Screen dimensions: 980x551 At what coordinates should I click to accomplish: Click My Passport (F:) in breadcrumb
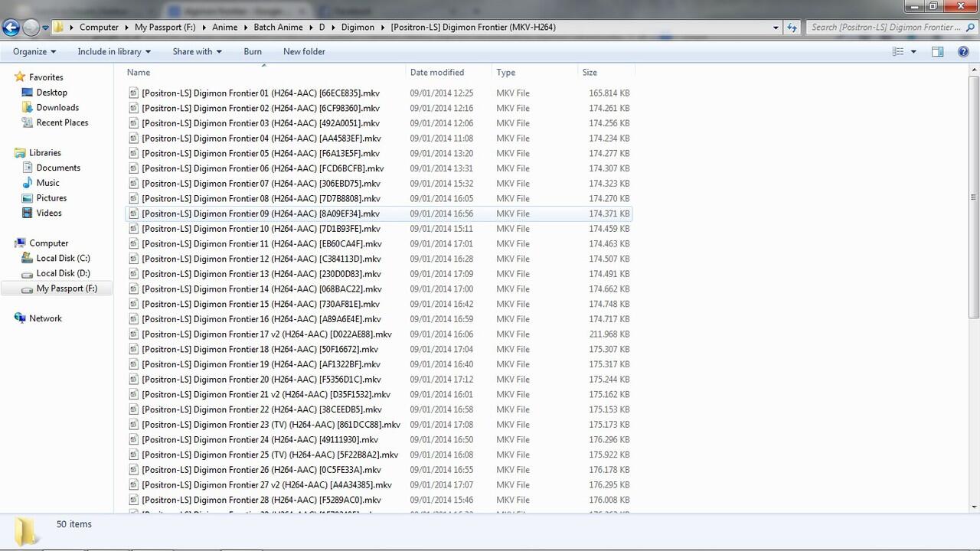click(x=165, y=28)
